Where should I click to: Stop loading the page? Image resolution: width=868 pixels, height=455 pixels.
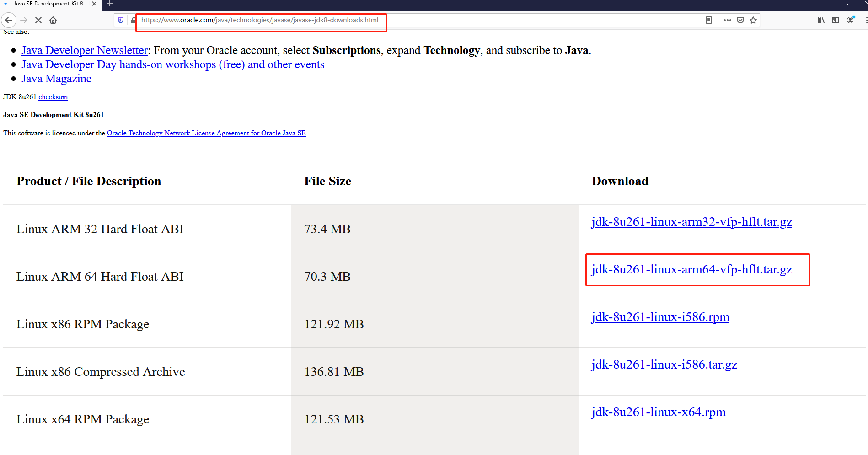[38, 20]
